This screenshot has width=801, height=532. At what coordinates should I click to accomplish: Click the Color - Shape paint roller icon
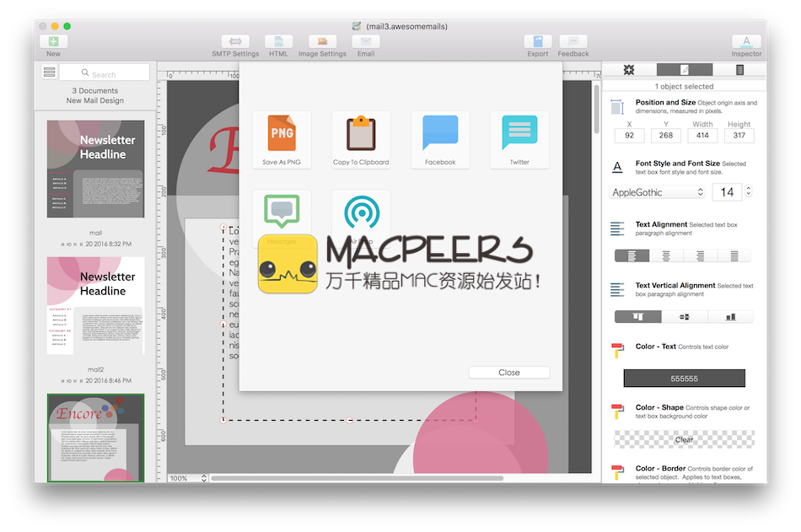coord(617,411)
